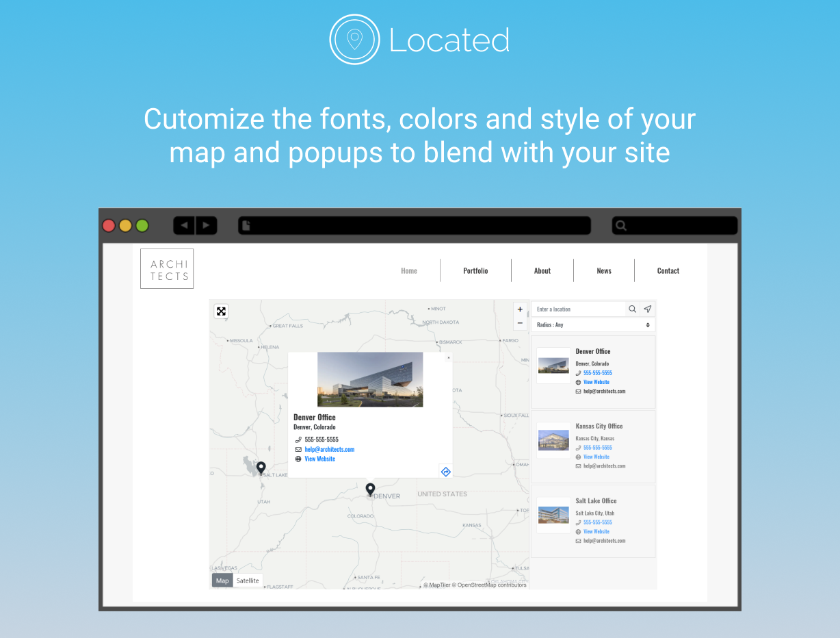
Task: Click the Located logo pin icon
Action: click(x=354, y=40)
